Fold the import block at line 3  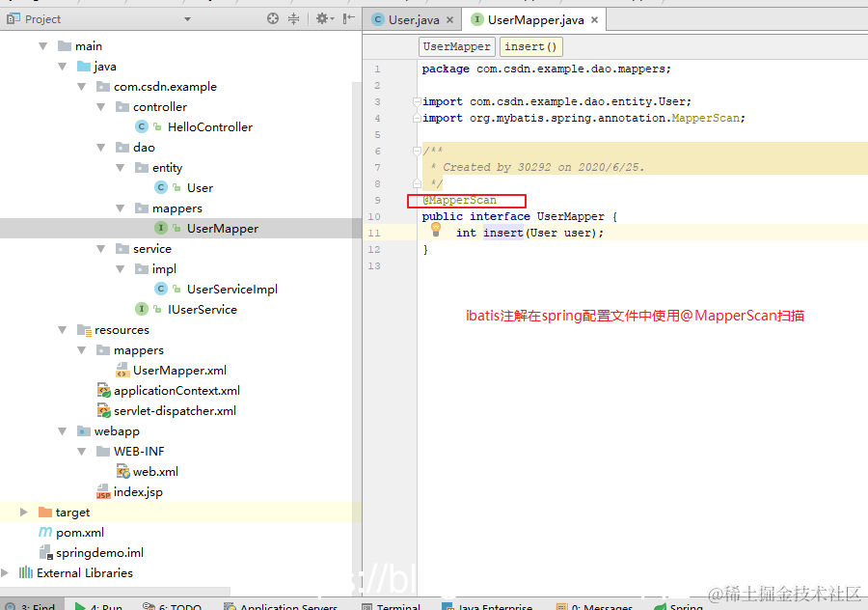pyautogui.click(x=417, y=101)
